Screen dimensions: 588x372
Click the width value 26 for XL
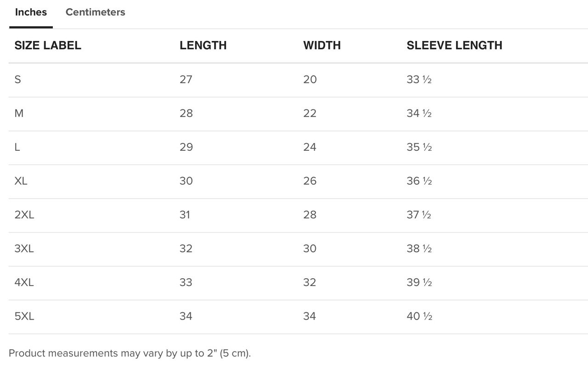coord(310,181)
